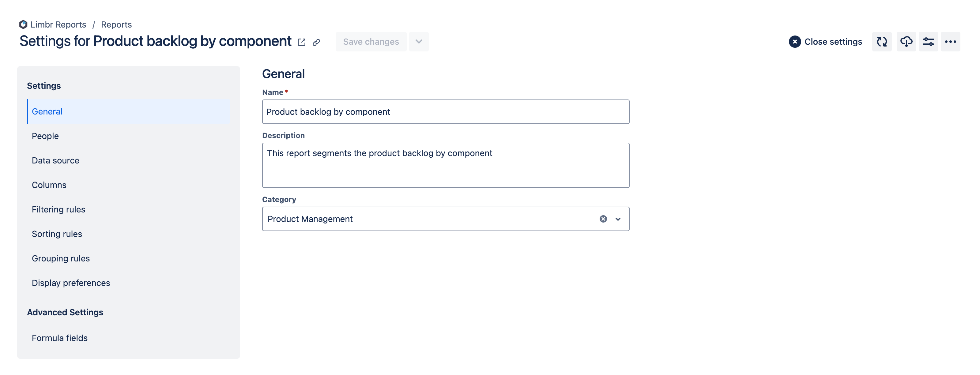
Task: Click the Name input field
Action: pyautogui.click(x=446, y=112)
